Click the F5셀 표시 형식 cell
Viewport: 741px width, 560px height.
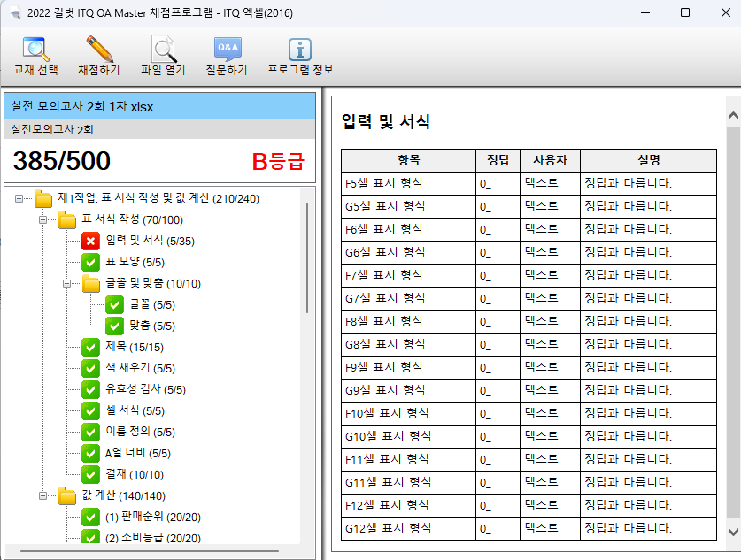tap(408, 183)
